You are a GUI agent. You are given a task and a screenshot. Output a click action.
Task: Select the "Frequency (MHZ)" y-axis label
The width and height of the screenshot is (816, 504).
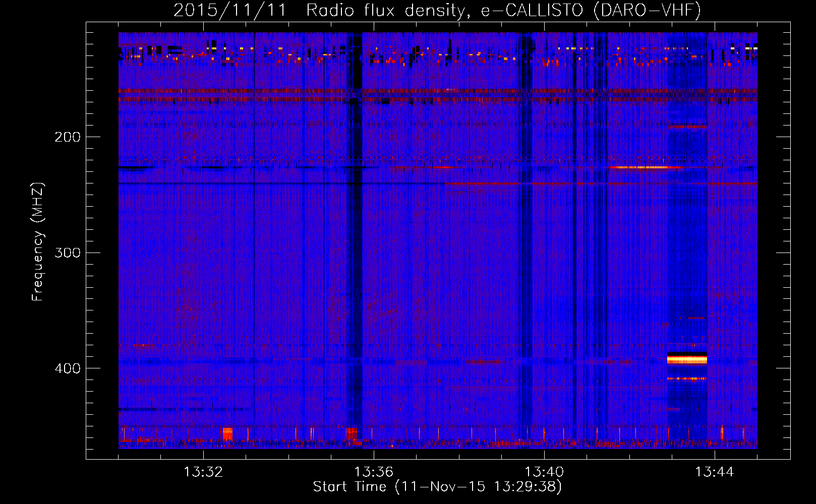point(38,241)
